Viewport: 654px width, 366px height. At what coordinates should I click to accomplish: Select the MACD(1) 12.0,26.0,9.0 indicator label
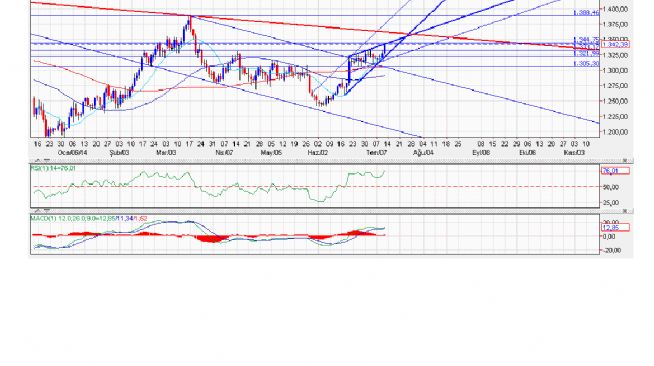(x=89, y=218)
